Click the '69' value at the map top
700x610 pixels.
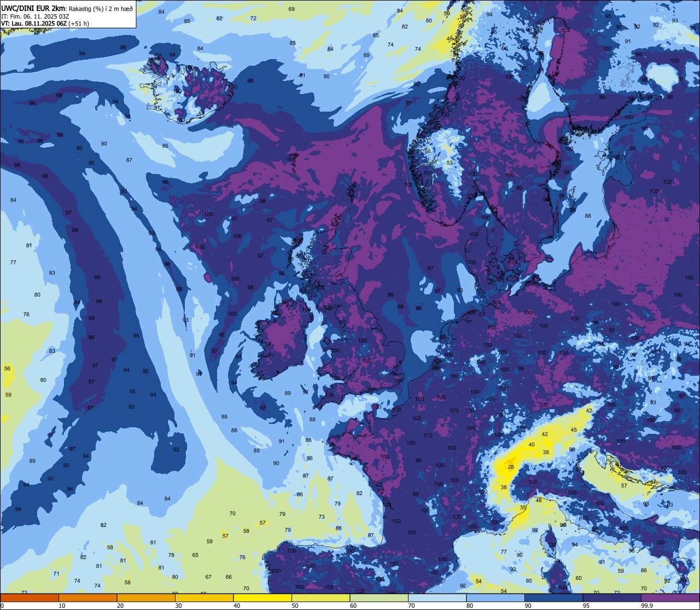(x=291, y=9)
